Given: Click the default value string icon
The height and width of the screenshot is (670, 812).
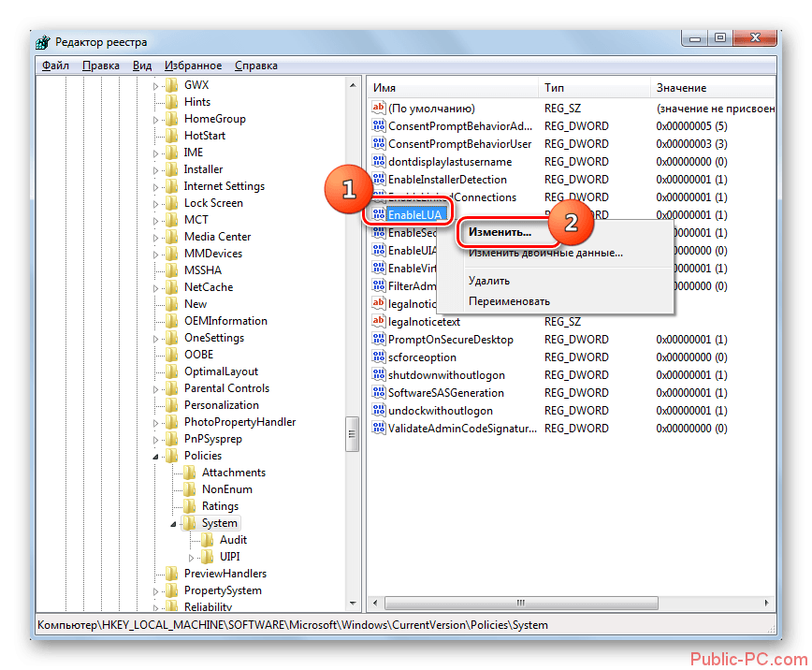Looking at the screenshot, I should coord(379,109).
